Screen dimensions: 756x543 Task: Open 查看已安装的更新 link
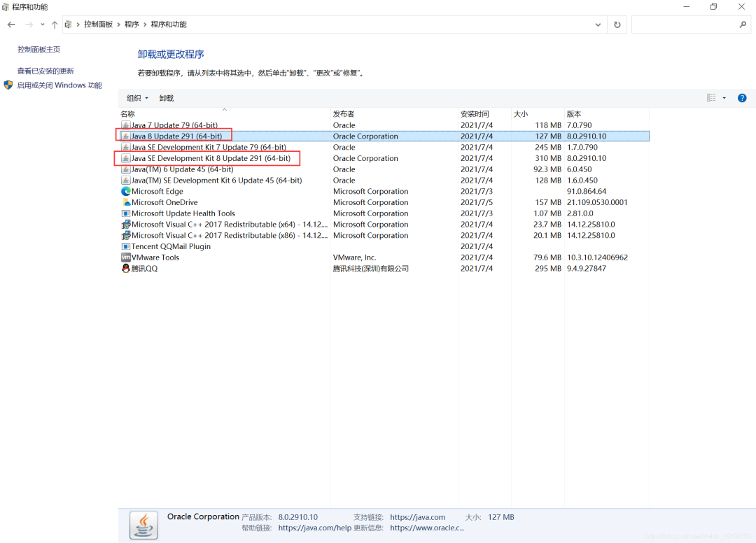click(45, 71)
